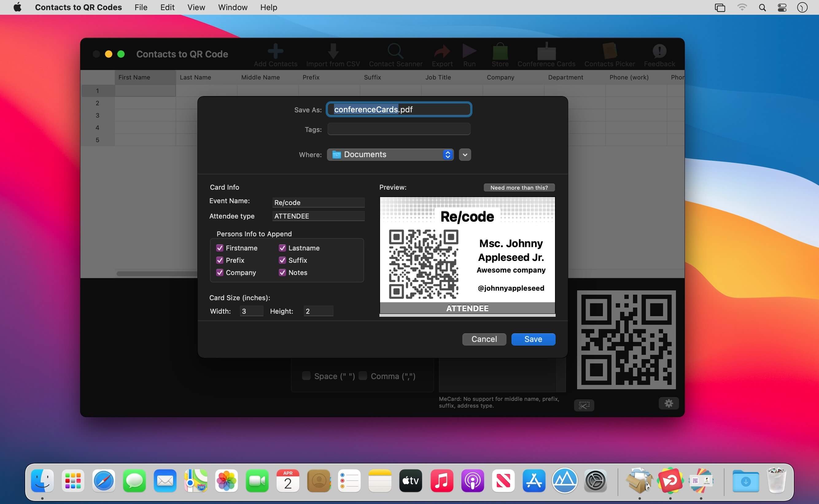Click the Cancel button
The height and width of the screenshot is (504, 819).
[484, 339]
